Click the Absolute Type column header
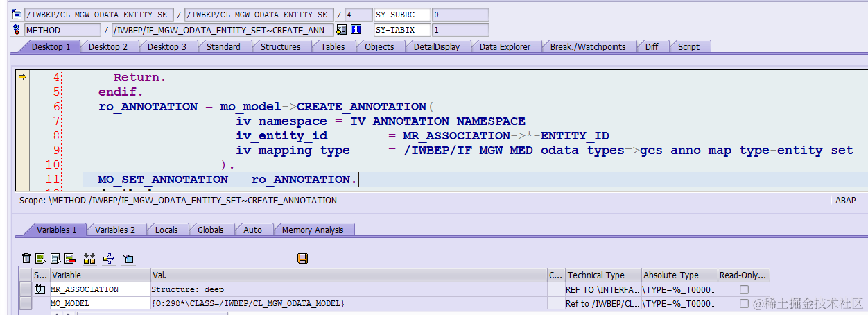 click(679, 275)
